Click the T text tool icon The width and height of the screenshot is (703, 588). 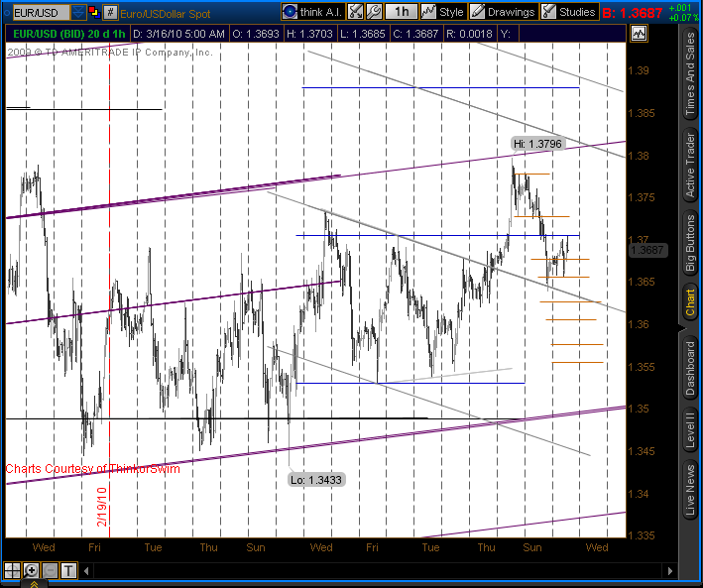68,570
